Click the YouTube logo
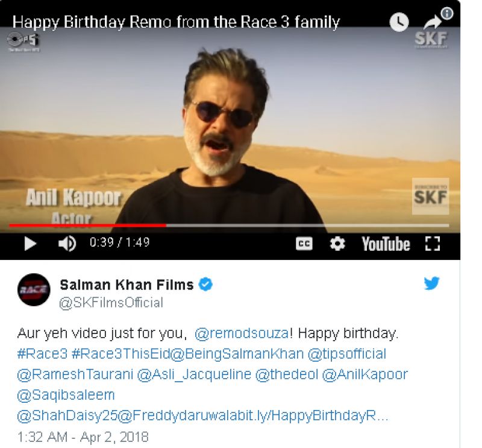The image size is (482, 448). (x=386, y=244)
